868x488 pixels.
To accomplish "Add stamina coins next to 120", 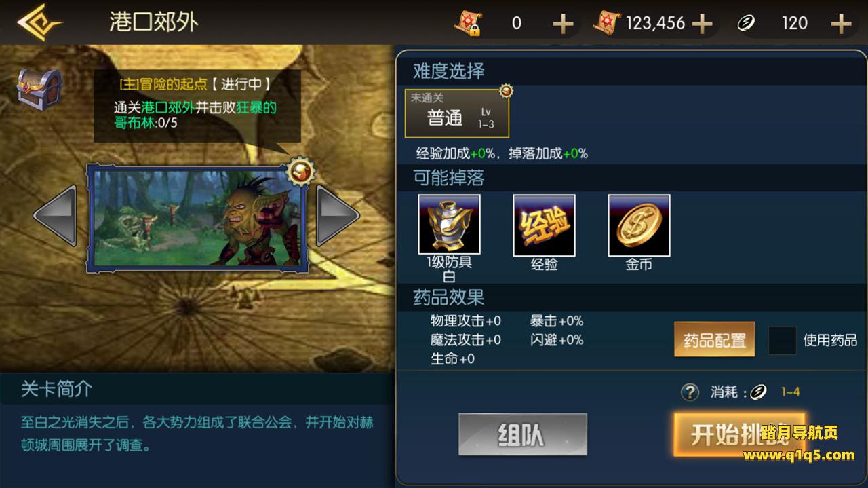I will [841, 24].
